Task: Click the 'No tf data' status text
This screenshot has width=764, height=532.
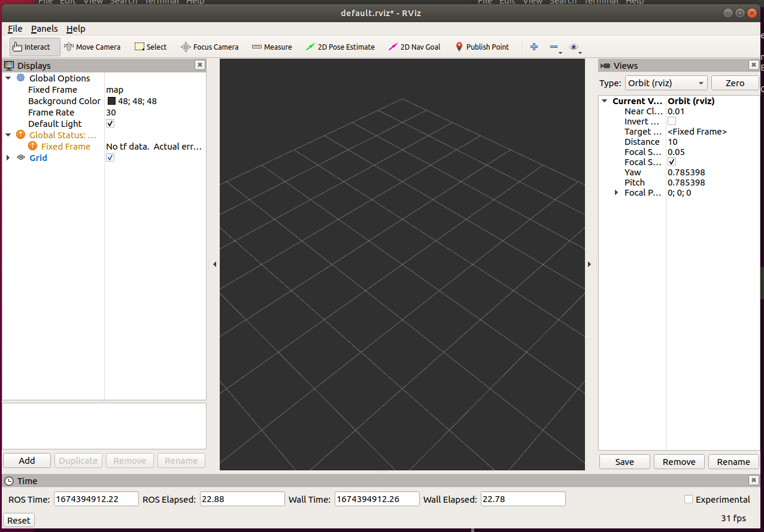Action: click(x=154, y=146)
